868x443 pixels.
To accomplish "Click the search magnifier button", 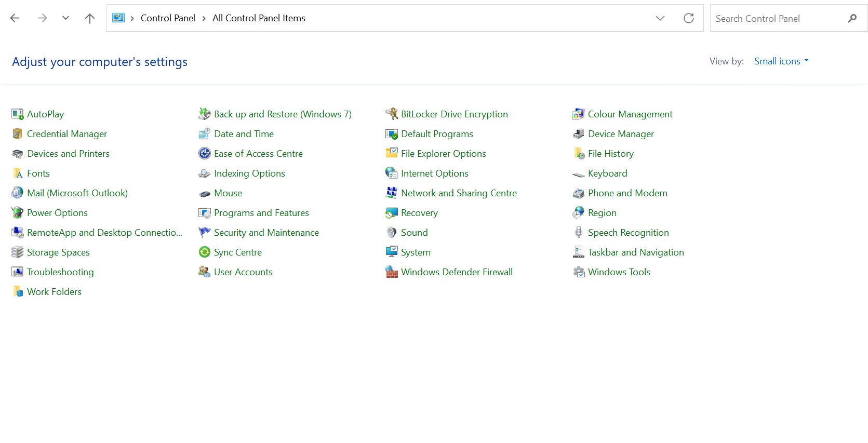I will pos(852,18).
